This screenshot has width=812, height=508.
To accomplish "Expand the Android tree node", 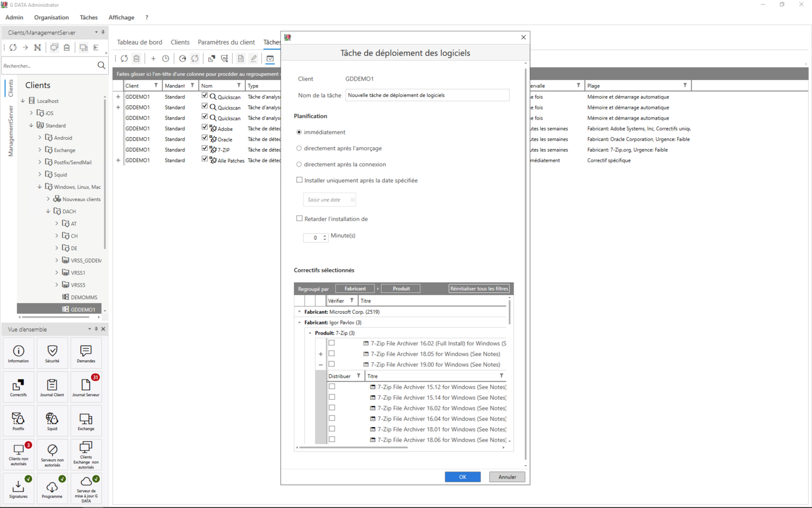I will click(x=40, y=137).
